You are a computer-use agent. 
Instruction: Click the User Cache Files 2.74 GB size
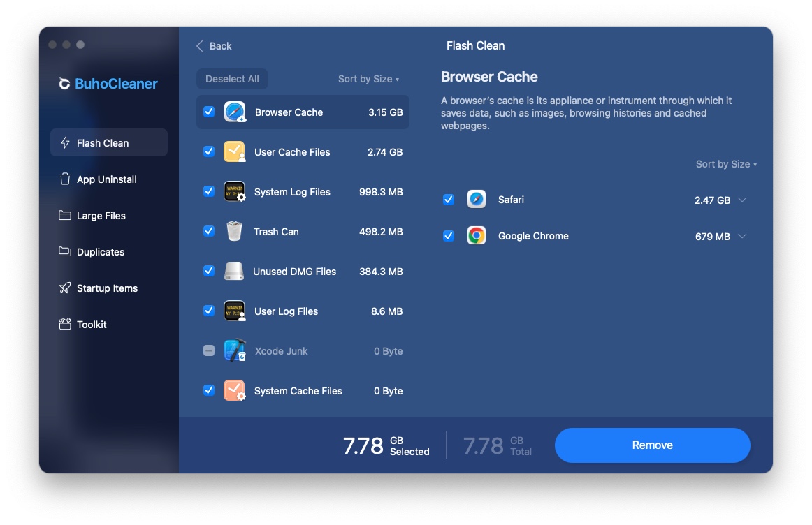coord(385,152)
